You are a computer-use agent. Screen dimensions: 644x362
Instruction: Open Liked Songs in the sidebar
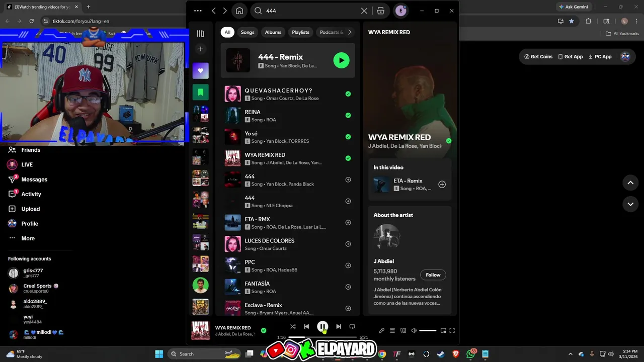200,71
